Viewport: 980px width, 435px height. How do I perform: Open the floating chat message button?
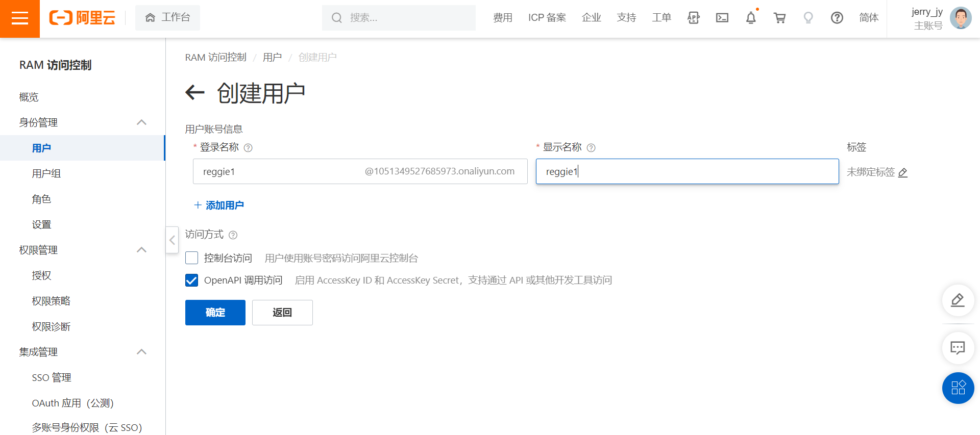958,348
